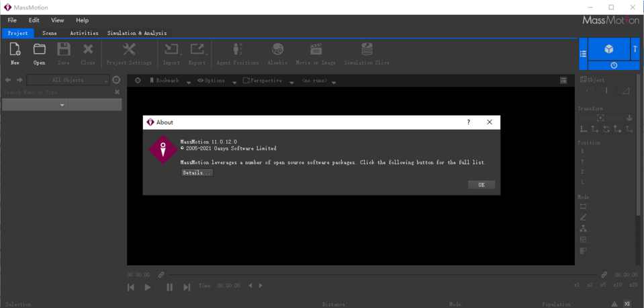Image resolution: width=644 pixels, height=308 pixels.
Task: Click the Open project folder icon
Action: (40, 49)
